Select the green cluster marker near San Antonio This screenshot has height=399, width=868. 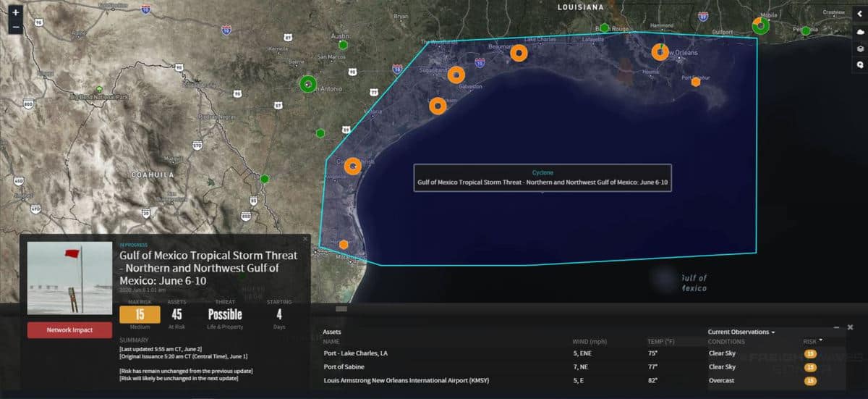pyautogui.click(x=308, y=84)
